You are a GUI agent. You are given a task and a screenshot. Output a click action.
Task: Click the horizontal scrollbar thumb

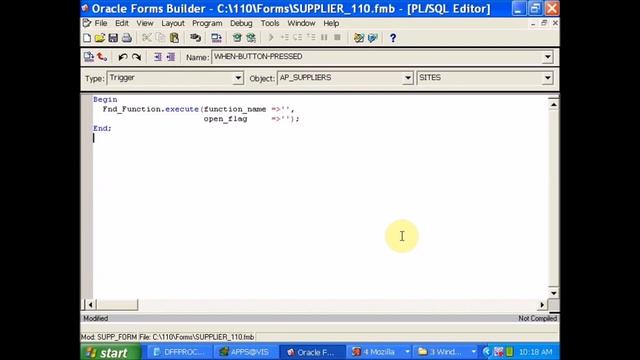pos(117,304)
